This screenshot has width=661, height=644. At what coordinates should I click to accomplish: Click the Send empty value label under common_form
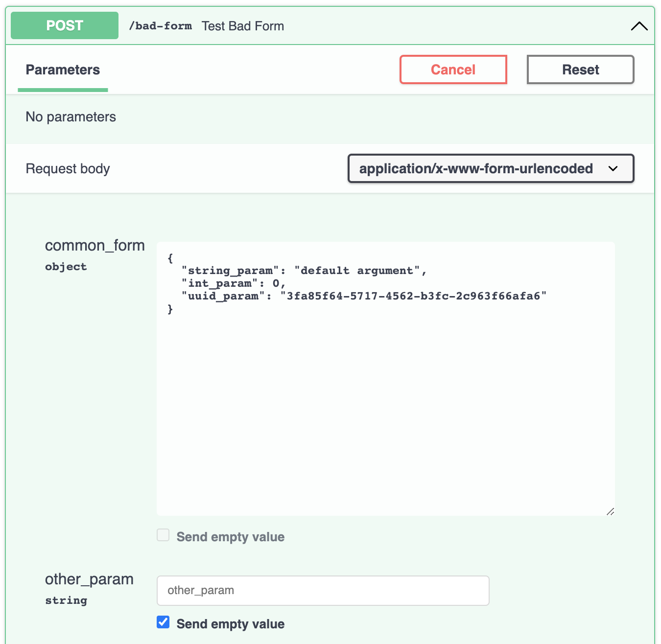pyautogui.click(x=231, y=537)
